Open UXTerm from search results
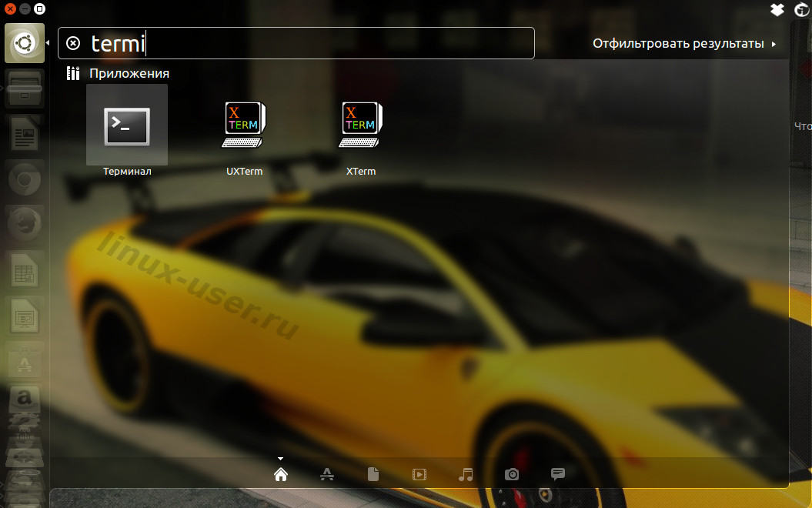 tap(244, 124)
